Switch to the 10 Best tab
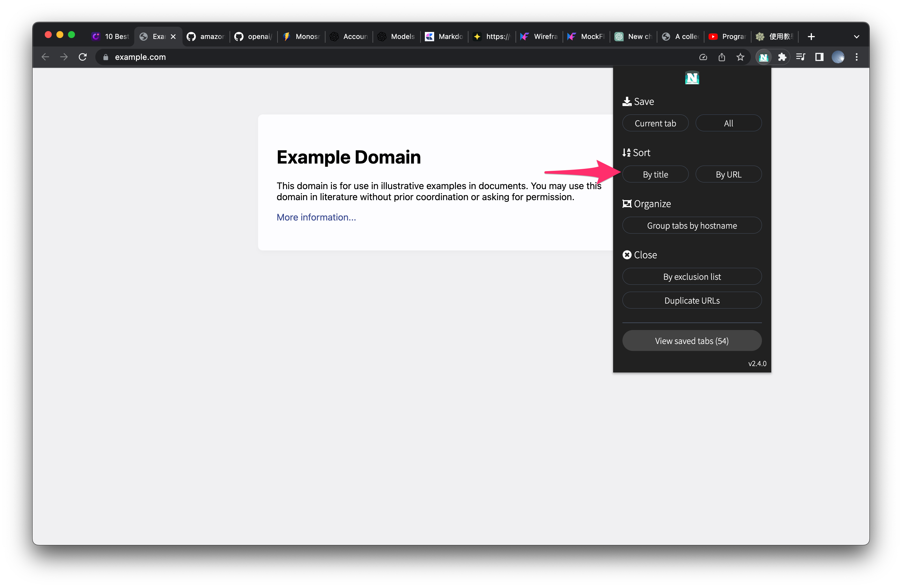Image resolution: width=902 pixels, height=588 pixels. [111, 36]
